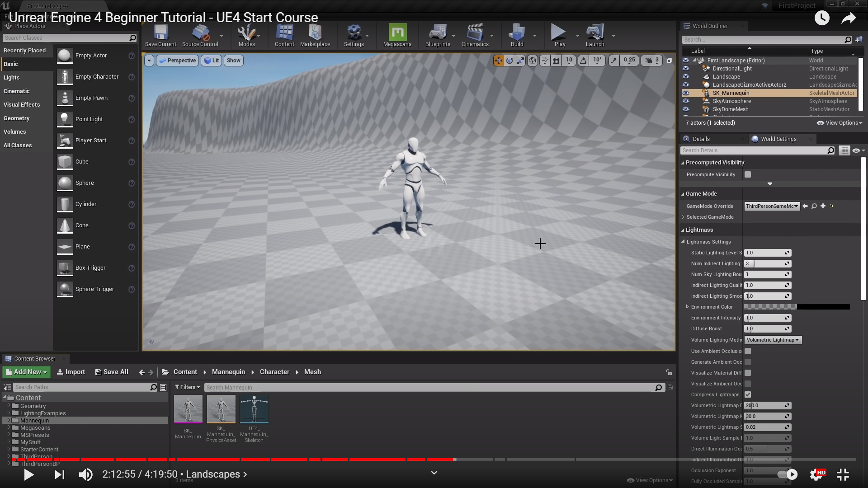Open Volume Lighting Method dropdown

tap(773, 340)
